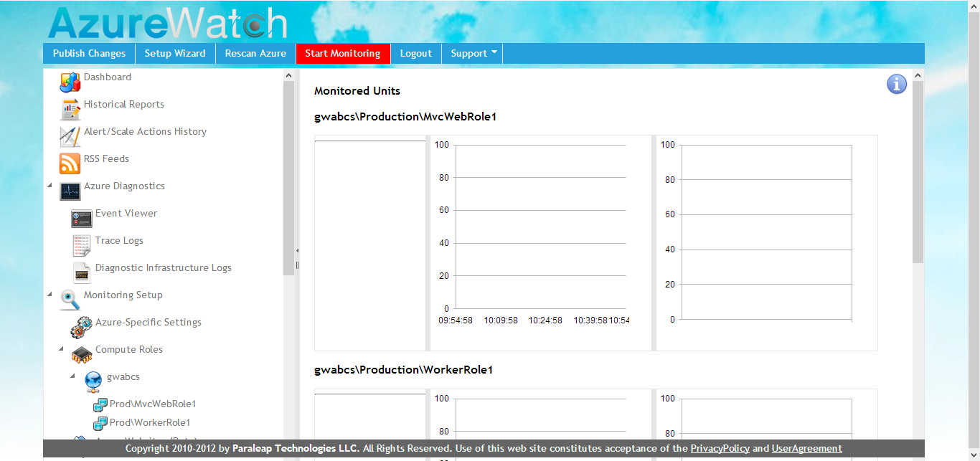The height and width of the screenshot is (461, 980).
Task: Select Historical Reports tree item
Action: pyautogui.click(x=124, y=104)
